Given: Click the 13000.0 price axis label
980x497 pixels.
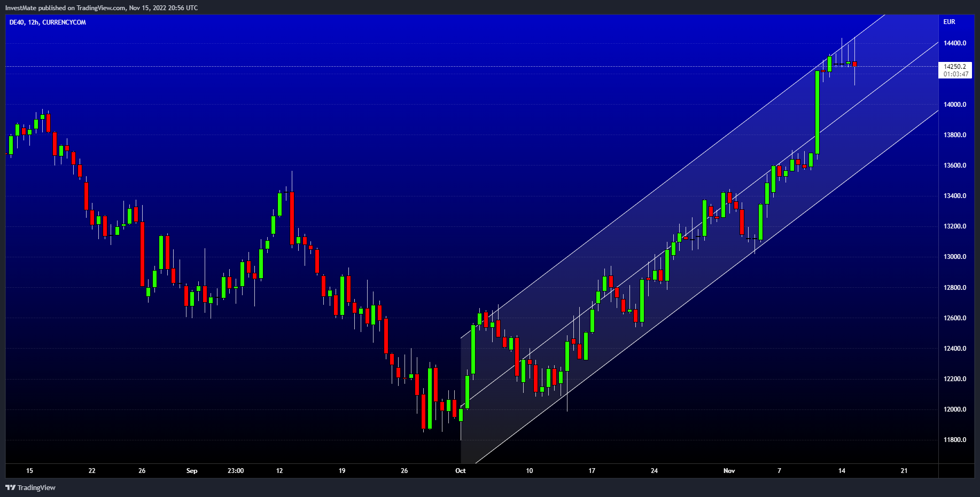Looking at the screenshot, I should click(955, 257).
